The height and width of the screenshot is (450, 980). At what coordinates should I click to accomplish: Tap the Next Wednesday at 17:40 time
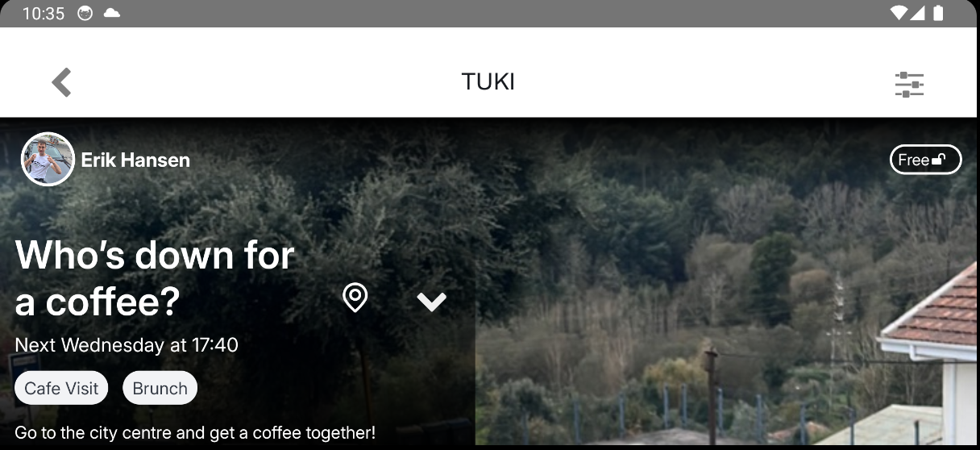coord(127,345)
